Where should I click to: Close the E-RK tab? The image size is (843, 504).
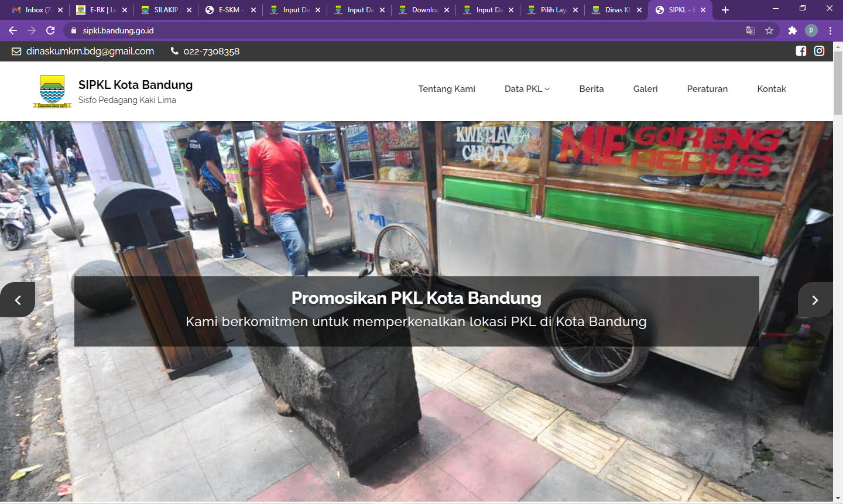125,10
